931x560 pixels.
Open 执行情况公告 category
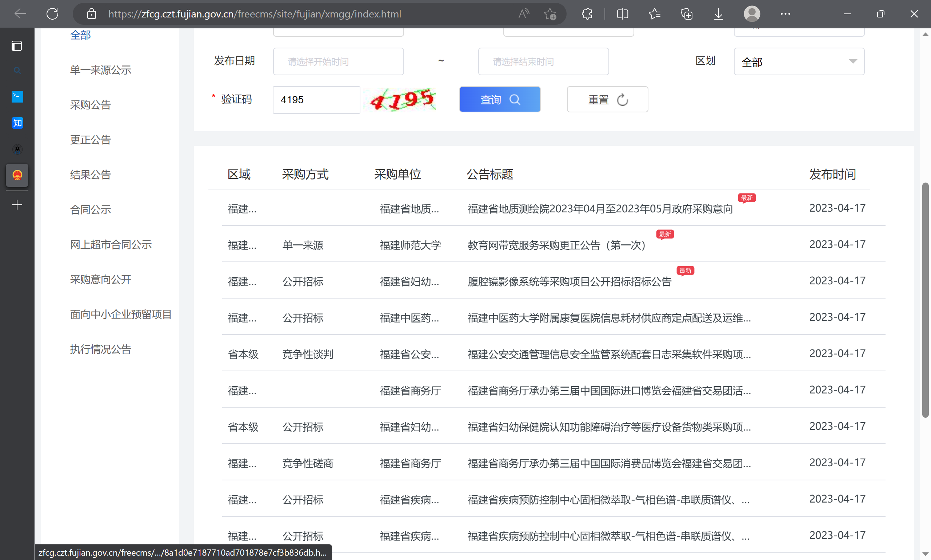(100, 349)
